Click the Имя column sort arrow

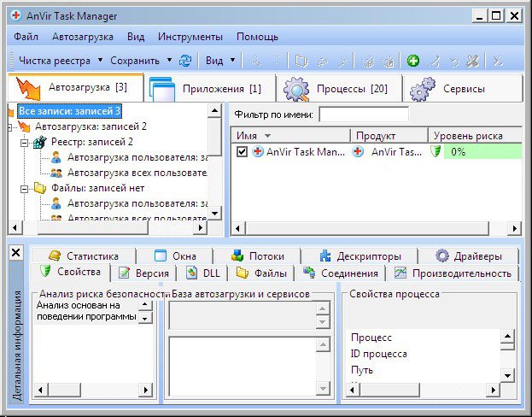(x=267, y=136)
